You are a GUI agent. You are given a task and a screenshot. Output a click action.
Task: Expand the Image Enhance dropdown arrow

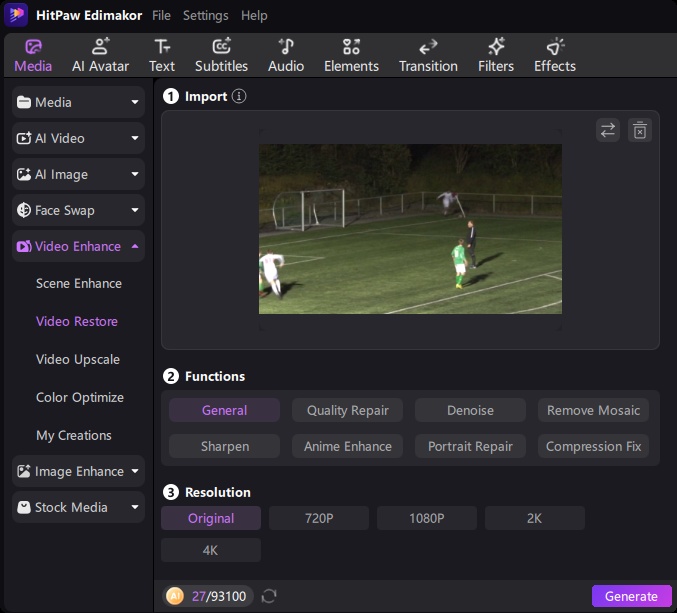click(135, 471)
